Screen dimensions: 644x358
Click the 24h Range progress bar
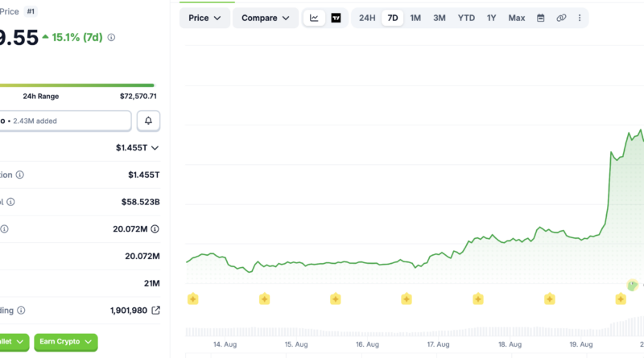click(76, 85)
